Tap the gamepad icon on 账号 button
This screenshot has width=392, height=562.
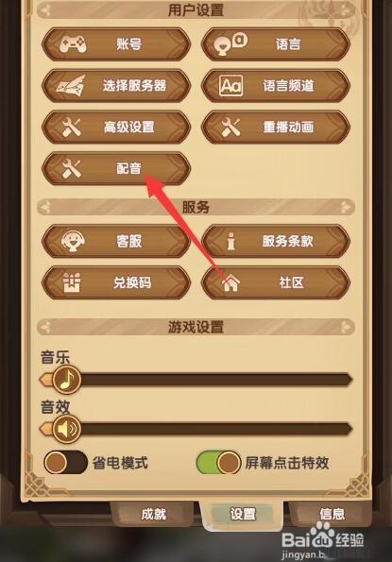(x=73, y=43)
